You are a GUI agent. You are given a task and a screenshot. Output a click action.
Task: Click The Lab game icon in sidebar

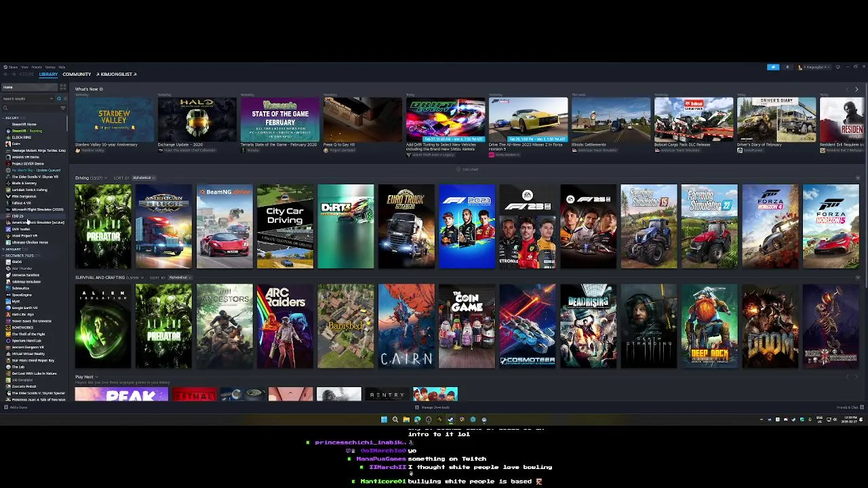(x=8, y=367)
